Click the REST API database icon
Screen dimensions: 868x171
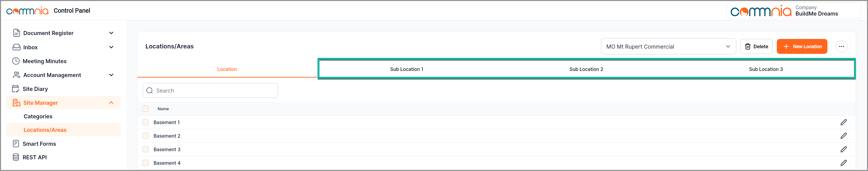coord(16,157)
